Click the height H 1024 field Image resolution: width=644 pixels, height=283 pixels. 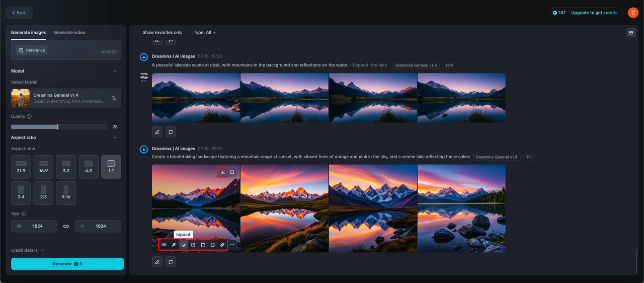click(98, 226)
